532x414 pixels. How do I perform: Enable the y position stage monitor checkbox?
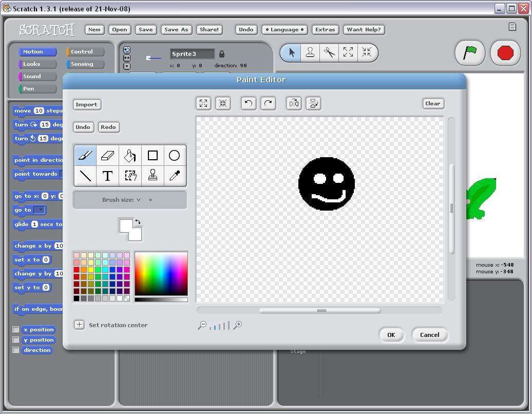[x=16, y=340]
